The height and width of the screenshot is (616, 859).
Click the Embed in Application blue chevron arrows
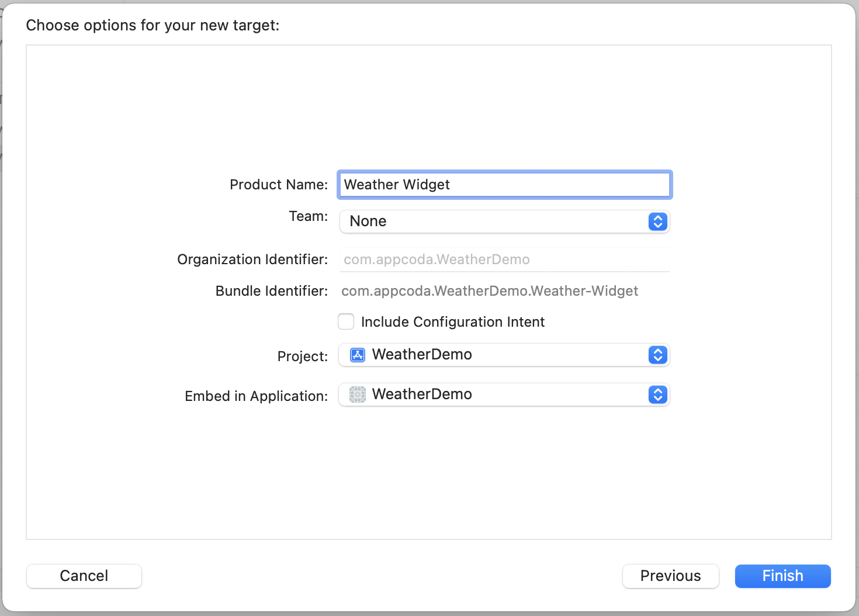click(657, 394)
